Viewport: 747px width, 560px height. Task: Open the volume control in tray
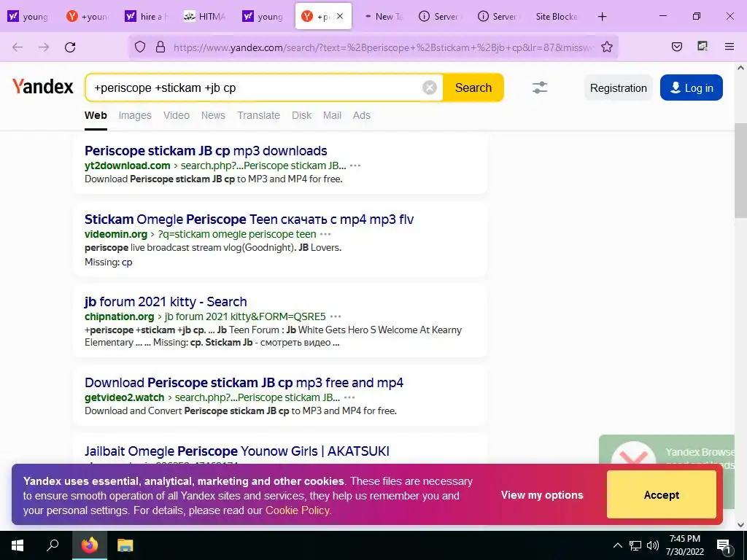[653, 545]
